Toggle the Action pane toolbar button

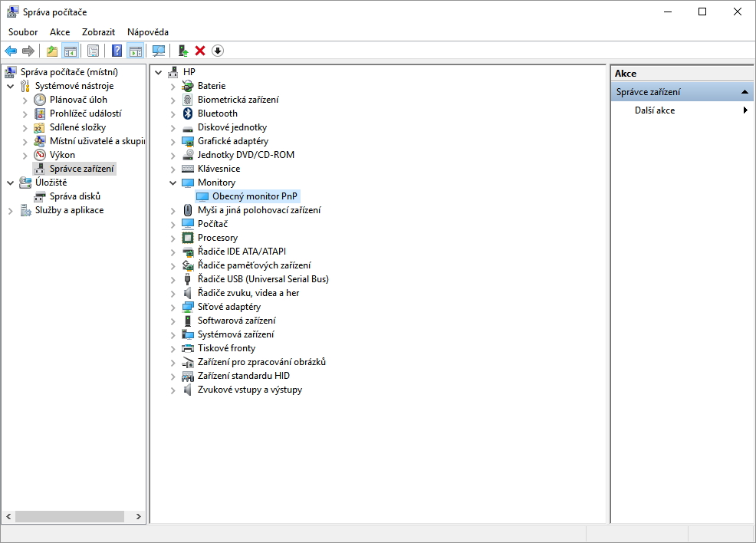pos(136,51)
